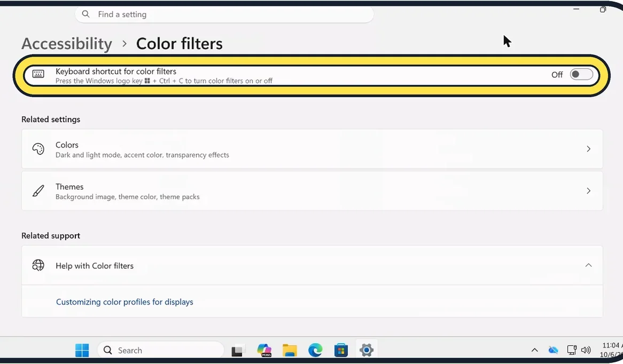Image resolution: width=623 pixels, height=364 pixels.
Task: Click the Settings gear taskbar icon
Action: coord(367,350)
